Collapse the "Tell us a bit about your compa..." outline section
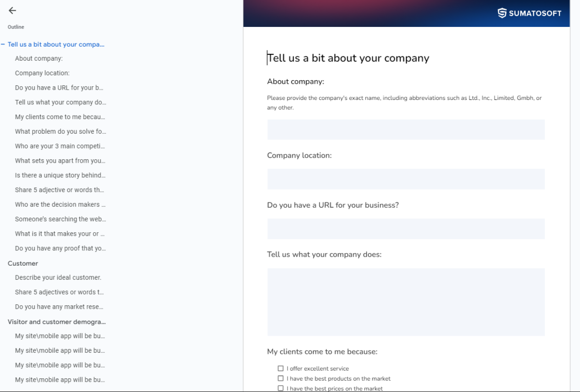The height and width of the screenshot is (392, 580). point(3,44)
